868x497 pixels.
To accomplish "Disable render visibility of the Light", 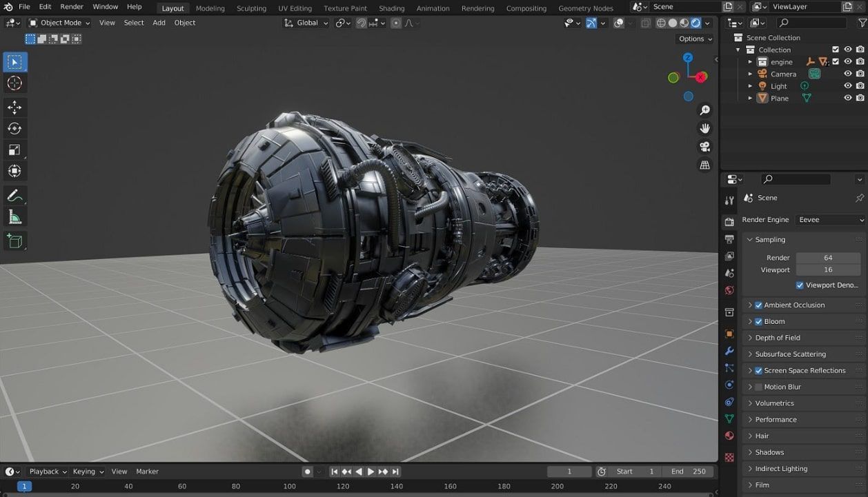I will point(859,85).
